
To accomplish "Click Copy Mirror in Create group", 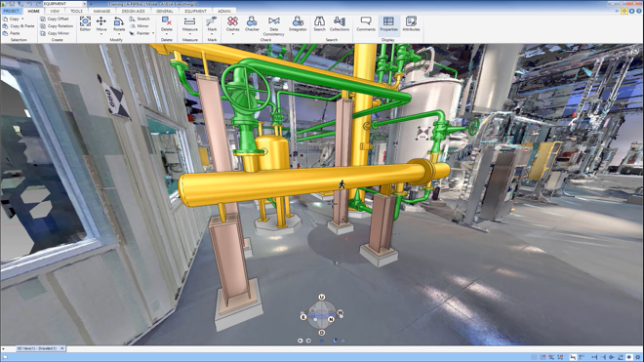I will pyautogui.click(x=55, y=33).
